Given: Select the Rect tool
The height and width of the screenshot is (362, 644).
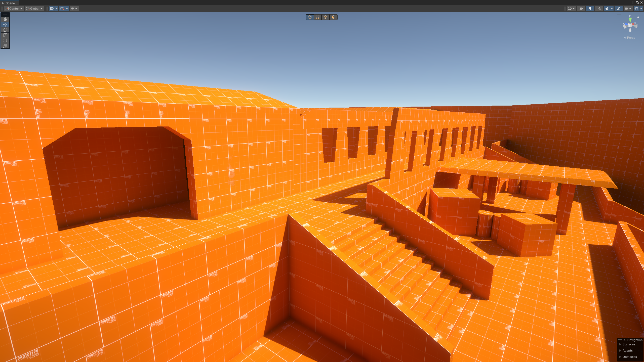Looking at the screenshot, I should (5, 40).
